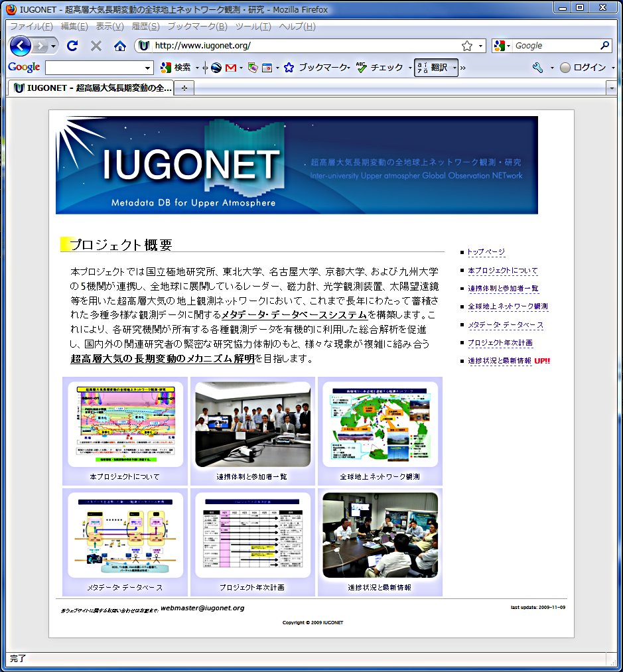The image size is (623, 672).
Task: Click the ブックマーク star icon on toolbar
Action: pyautogui.click(x=289, y=67)
